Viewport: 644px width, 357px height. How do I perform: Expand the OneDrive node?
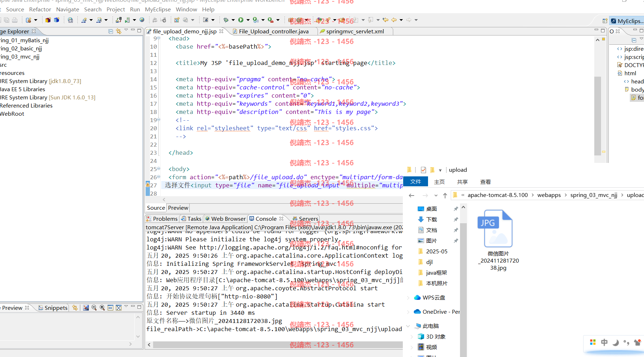(x=408, y=312)
